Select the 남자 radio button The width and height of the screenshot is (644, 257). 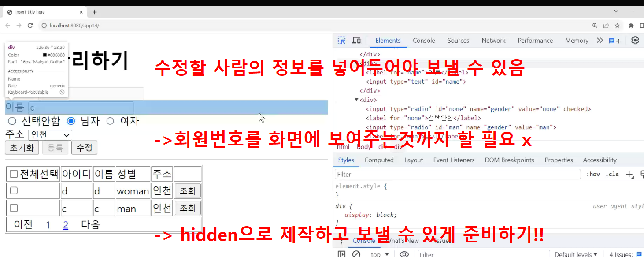71,121
